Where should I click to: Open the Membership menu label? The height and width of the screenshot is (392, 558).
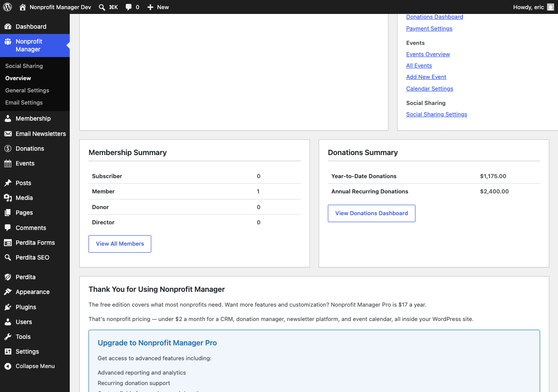point(33,118)
